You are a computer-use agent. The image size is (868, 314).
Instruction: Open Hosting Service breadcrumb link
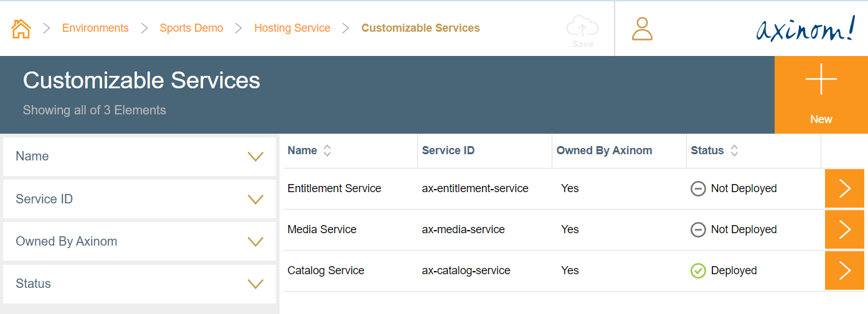click(x=292, y=28)
